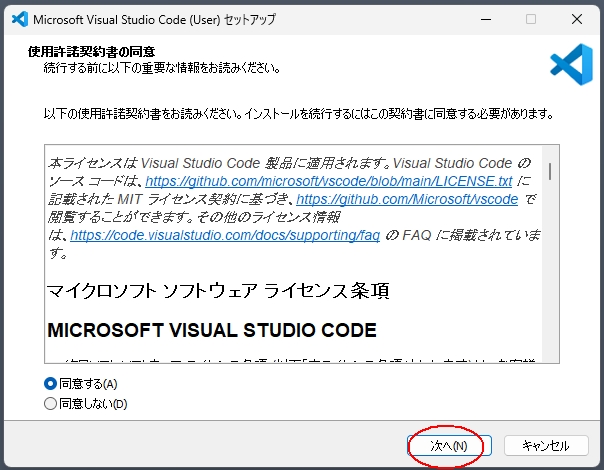The height and width of the screenshot is (470, 604).
Task: Click the setup window title bar text
Action: point(155,19)
